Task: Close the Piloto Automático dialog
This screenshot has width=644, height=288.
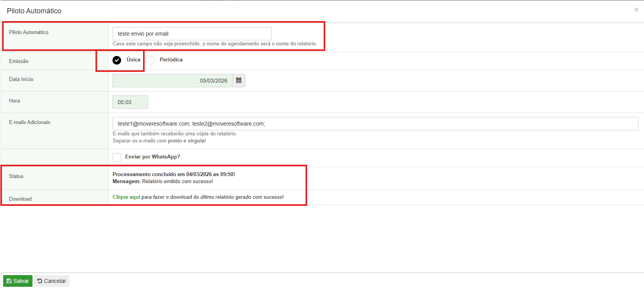Action: point(636,10)
